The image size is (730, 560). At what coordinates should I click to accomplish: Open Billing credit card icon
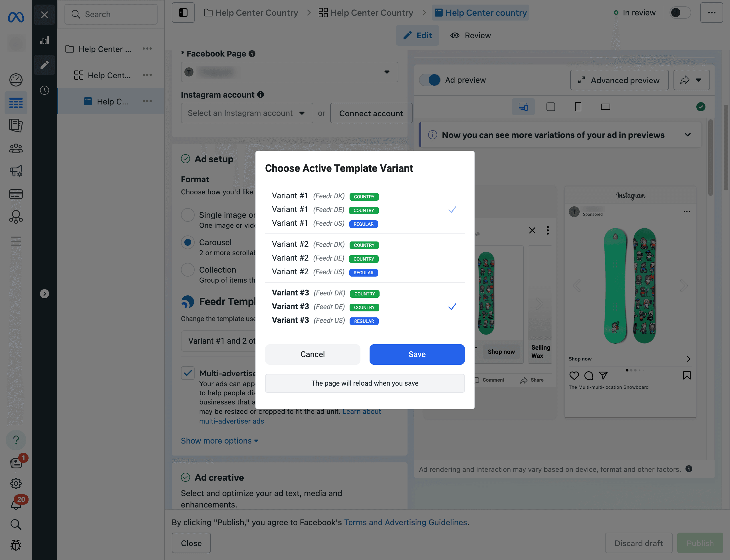16,194
